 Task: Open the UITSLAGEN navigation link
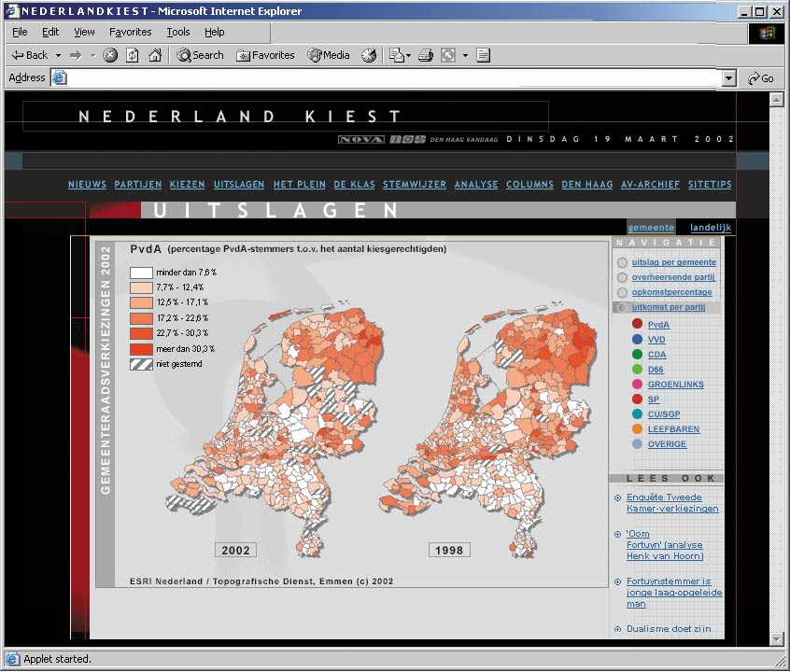239,185
